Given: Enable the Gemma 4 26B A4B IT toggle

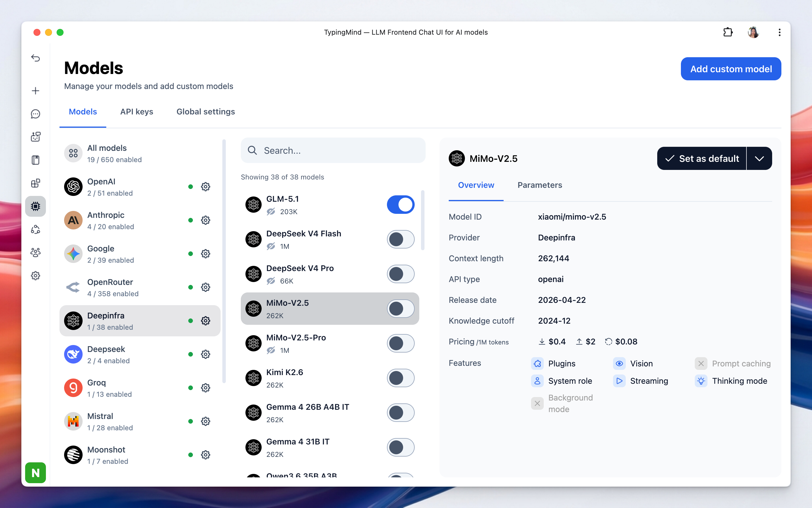Looking at the screenshot, I should pos(401,413).
